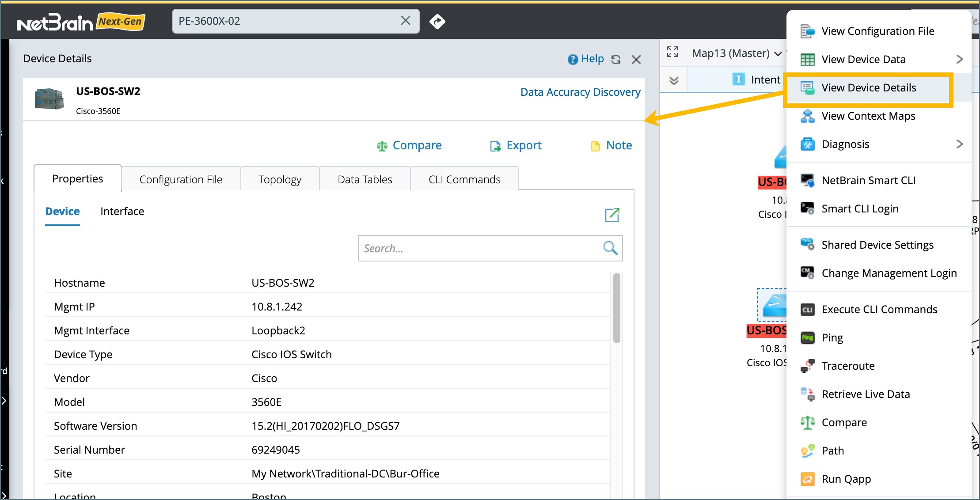Expand the Diagnosis submenu arrow

pos(959,144)
